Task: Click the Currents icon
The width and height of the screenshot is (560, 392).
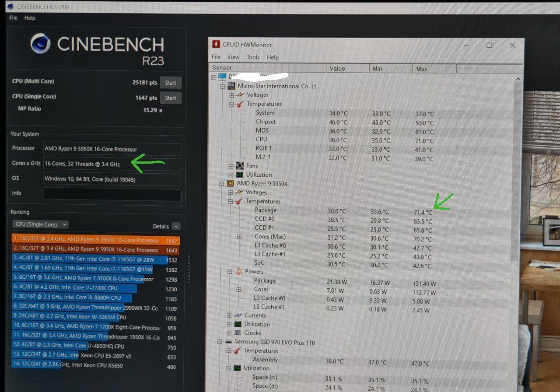Action: tap(238, 315)
